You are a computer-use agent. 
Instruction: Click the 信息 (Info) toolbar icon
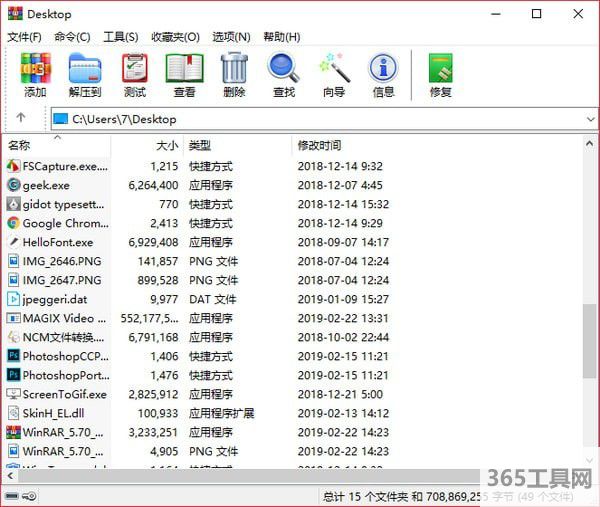click(x=383, y=70)
